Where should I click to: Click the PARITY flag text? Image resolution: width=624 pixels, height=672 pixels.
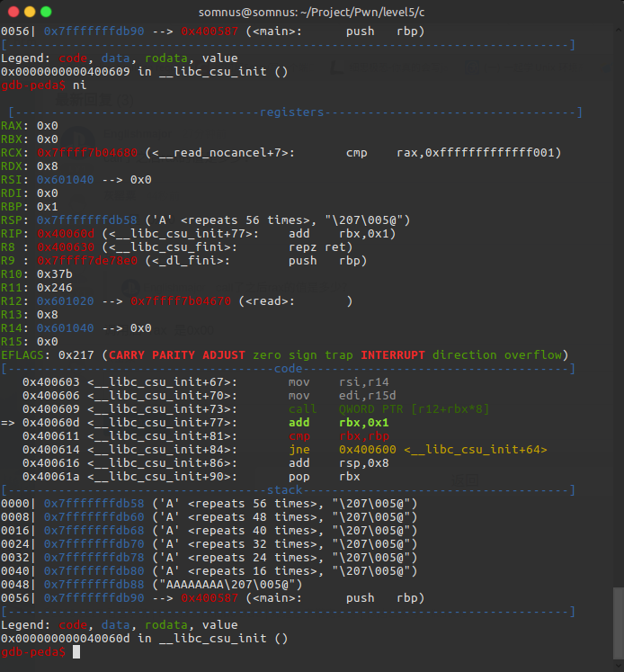click(174, 355)
